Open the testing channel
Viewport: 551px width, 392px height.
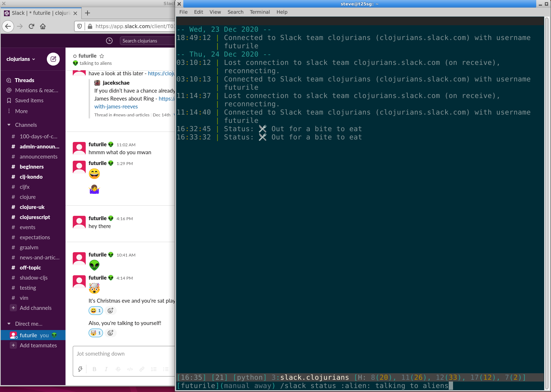[x=33, y=288]
